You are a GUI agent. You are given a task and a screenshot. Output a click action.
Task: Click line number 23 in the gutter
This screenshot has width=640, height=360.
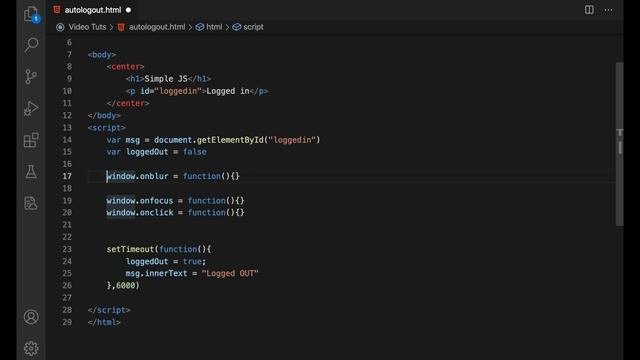pos(67,249)
